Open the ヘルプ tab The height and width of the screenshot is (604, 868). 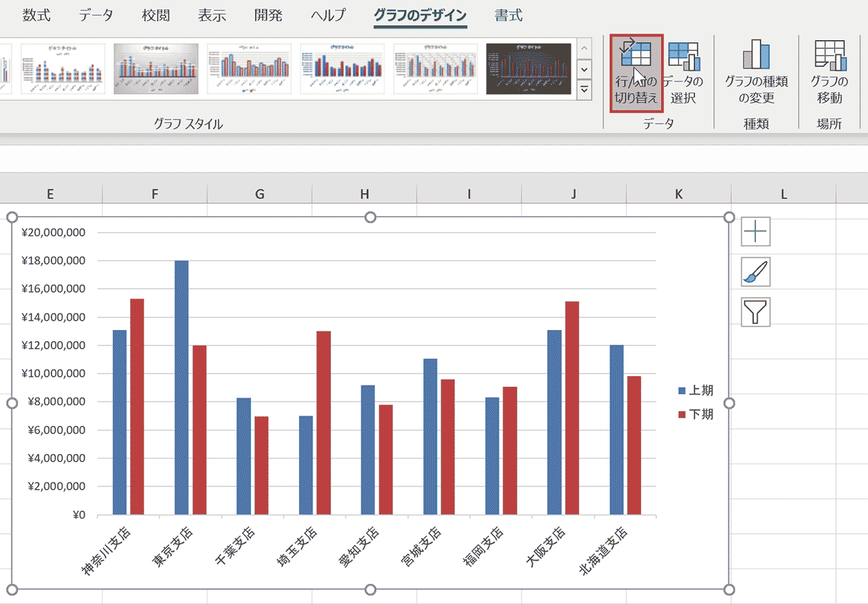(x=329, y=15)
